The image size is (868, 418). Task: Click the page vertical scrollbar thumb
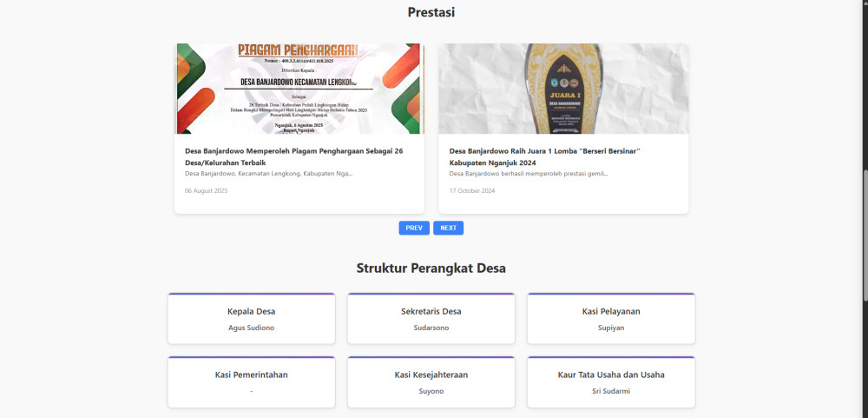click(x=865, y=235)
